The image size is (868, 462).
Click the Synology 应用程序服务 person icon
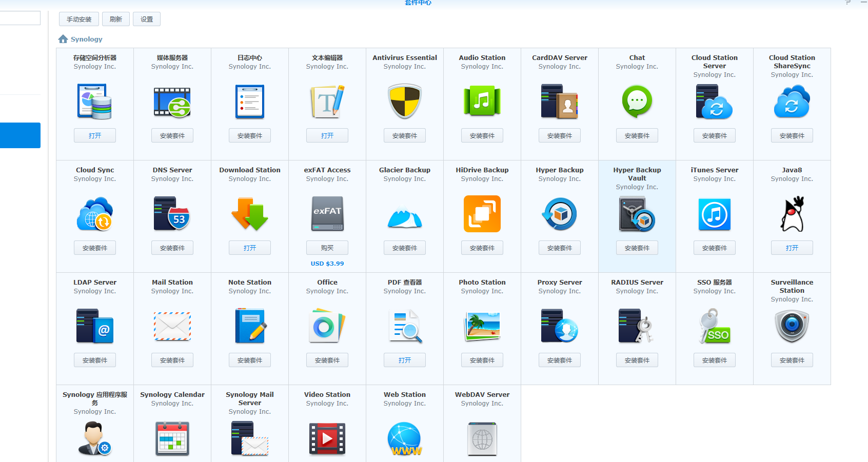tap(95, 439)
